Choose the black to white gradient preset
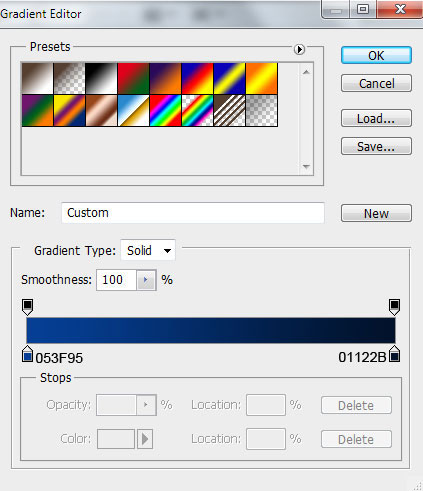 pyautogui.click(x=101, y=78)
